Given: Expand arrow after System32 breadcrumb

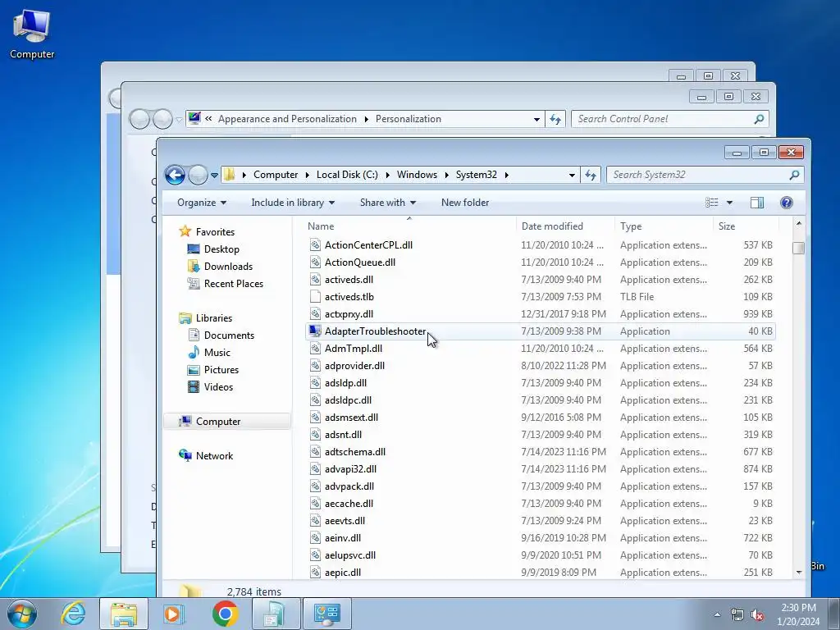Looking at the screenshot, I should (x=506, y=176).
